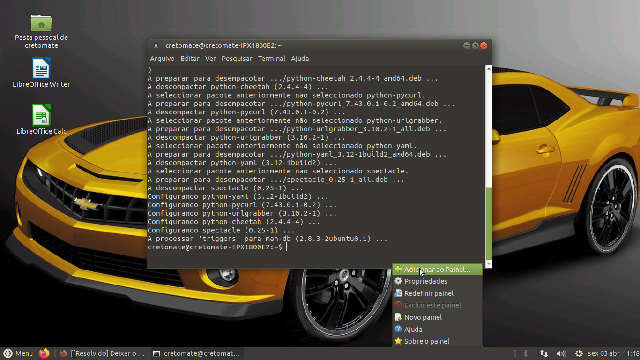Choose 'Redefinir painel' in the context menu
This screenshot has width=640, height=360.
[x=437, y=293]
